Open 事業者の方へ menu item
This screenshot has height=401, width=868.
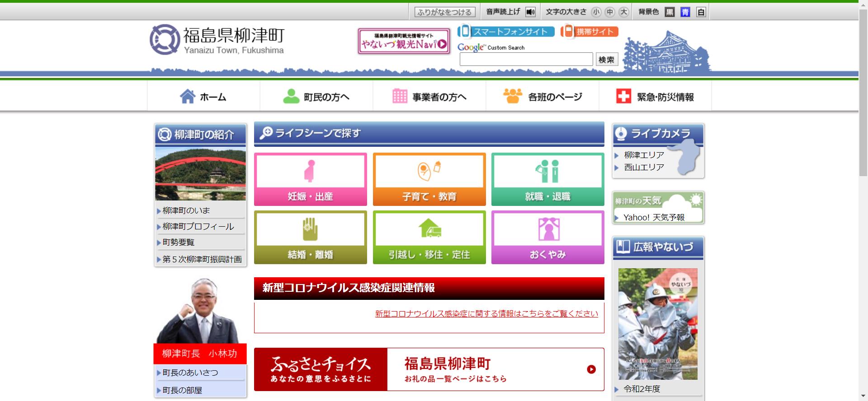pyautogui.click(x=429, y=97)
